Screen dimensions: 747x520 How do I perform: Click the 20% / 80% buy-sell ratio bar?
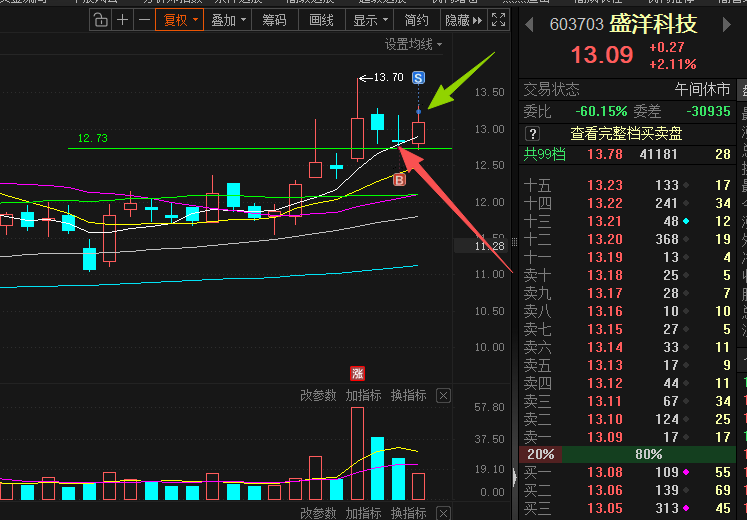pos(627,454)
